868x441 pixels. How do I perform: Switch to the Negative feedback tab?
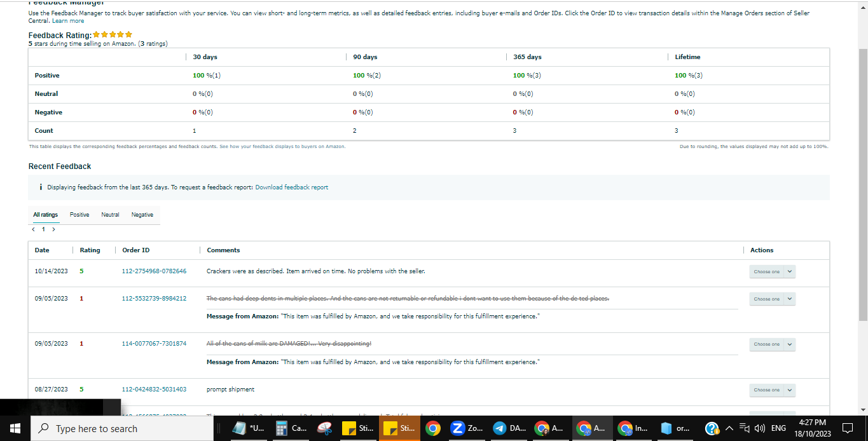tap(142, 215)
